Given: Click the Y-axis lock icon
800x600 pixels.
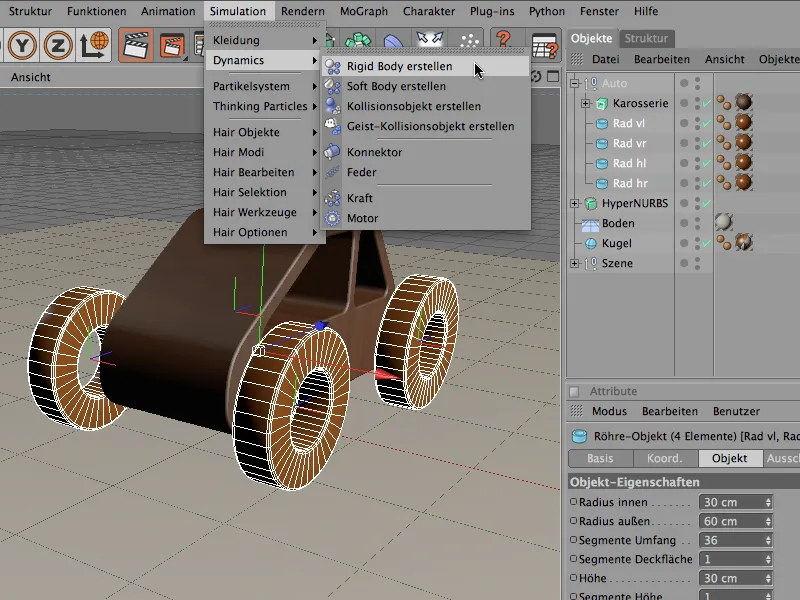Looking at the screenshot, I should point(21,44).
